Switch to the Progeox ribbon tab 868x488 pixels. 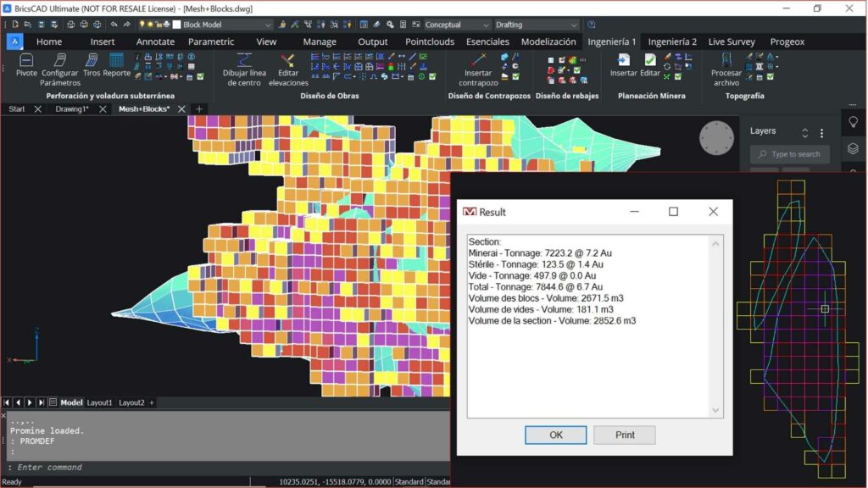[x=787, y=42]
